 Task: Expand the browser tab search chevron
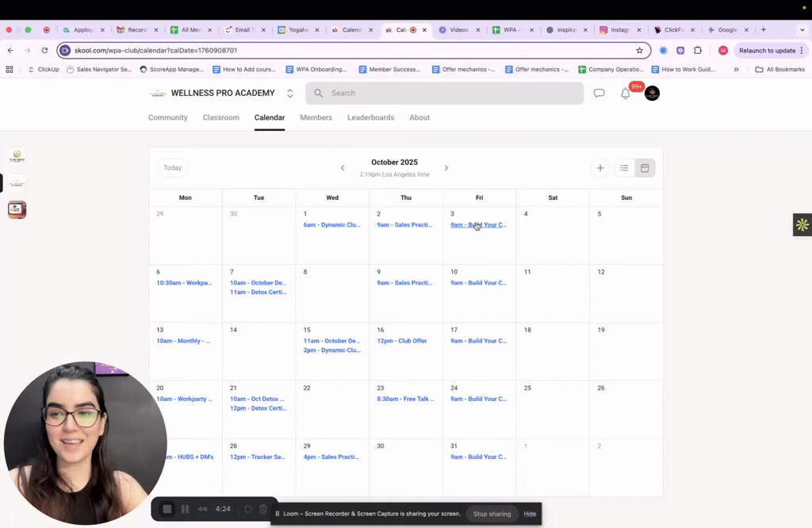(x=802, y=29)
